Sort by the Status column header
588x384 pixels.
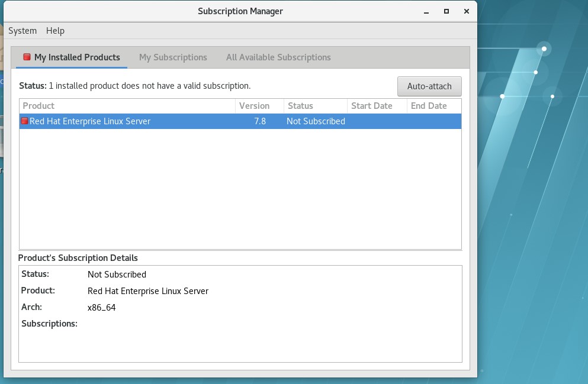pyautogui.click(x=316, y=106)
